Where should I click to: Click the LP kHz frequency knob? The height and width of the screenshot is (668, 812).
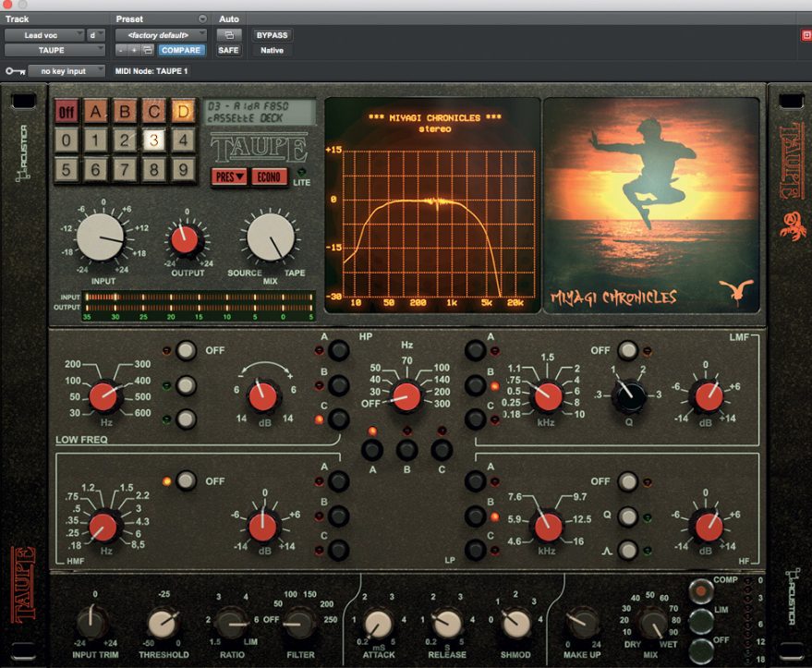point(547,528)
